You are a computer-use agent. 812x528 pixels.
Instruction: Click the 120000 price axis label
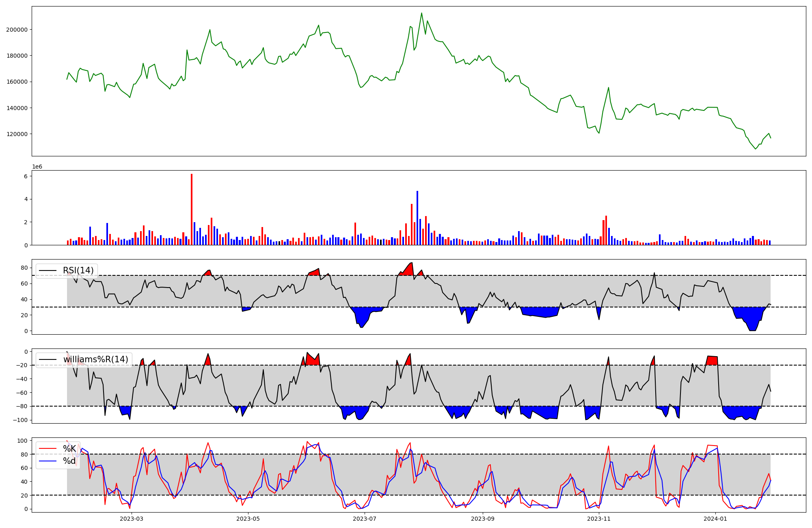(x=17, y=134)
